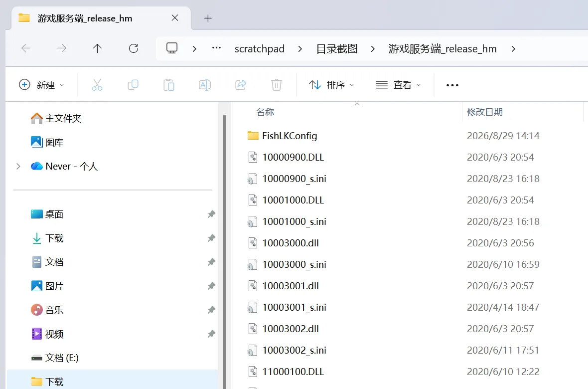This screenshot has width=588, height=389.
Task: Click pin icon next to 音乐
Action: 211,310
